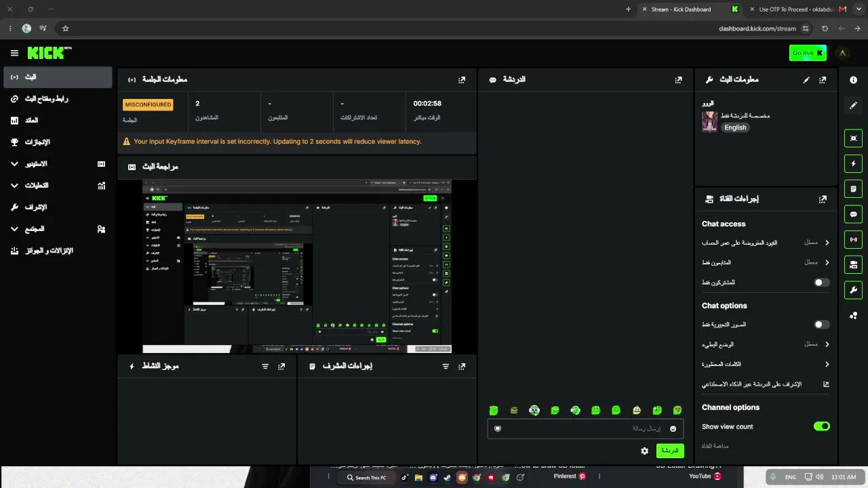Expand الكلمات المحظورة setting

pos(766,364)
